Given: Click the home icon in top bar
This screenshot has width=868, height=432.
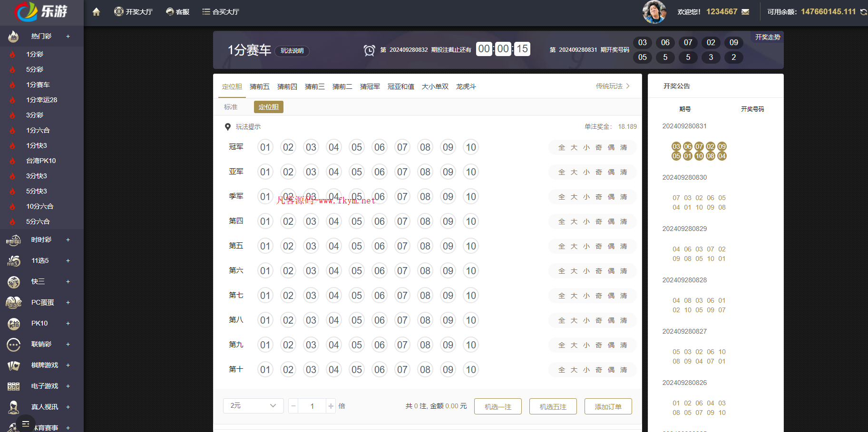Looking at the screenshot, I should pos(96,12).
